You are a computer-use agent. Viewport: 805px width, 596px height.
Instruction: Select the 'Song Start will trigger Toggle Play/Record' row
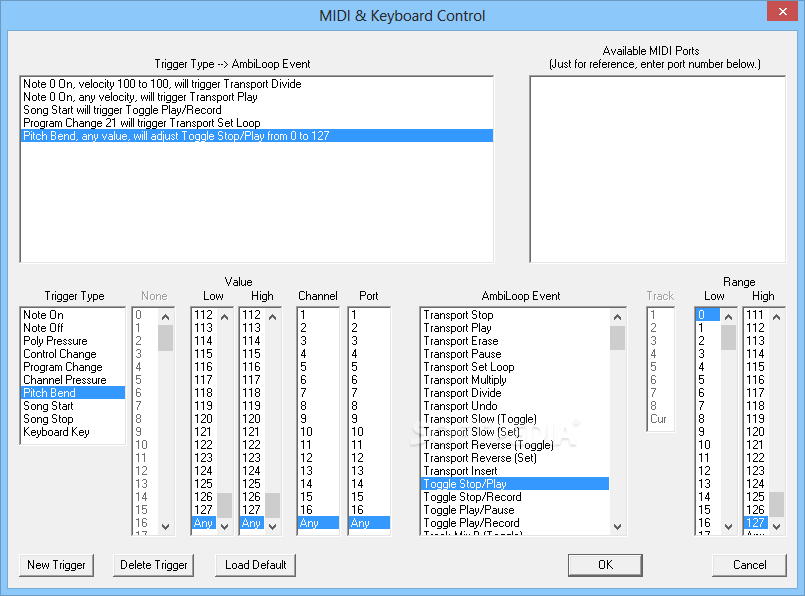[x=257, y=110]
